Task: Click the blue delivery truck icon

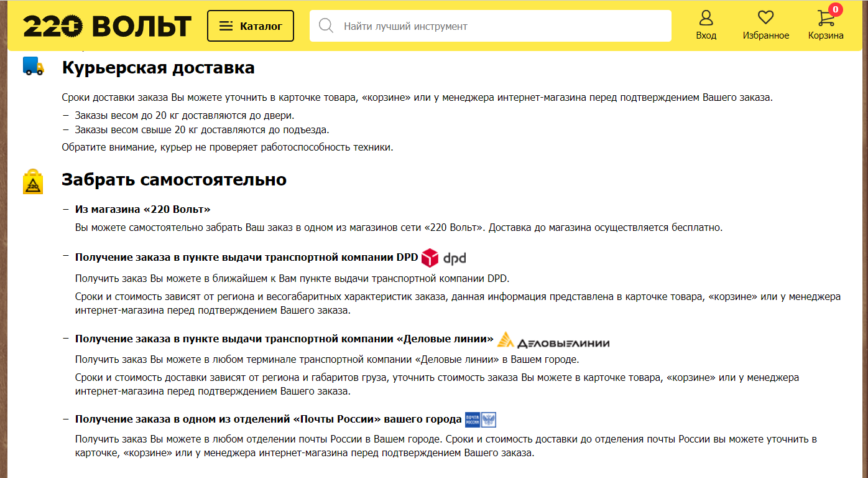Action: pos(34,66)
